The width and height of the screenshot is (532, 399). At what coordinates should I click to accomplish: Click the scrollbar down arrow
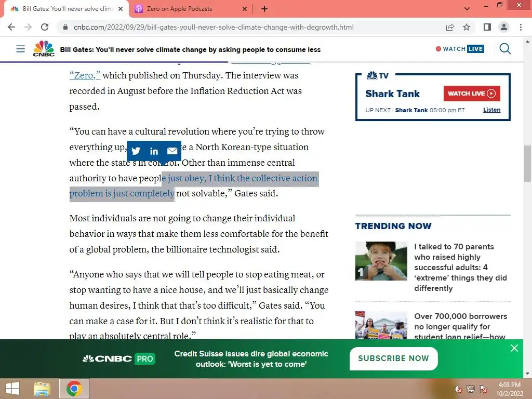point(527,374)
